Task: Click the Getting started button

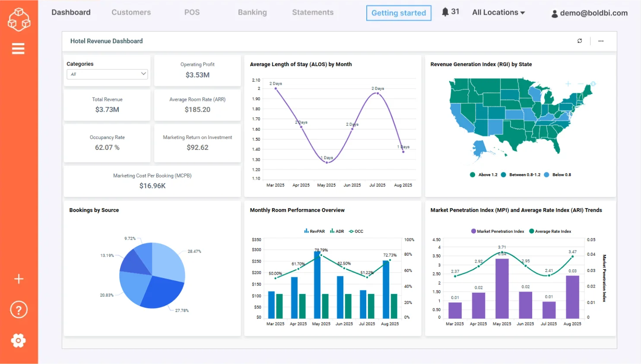Action: point(398,13)
